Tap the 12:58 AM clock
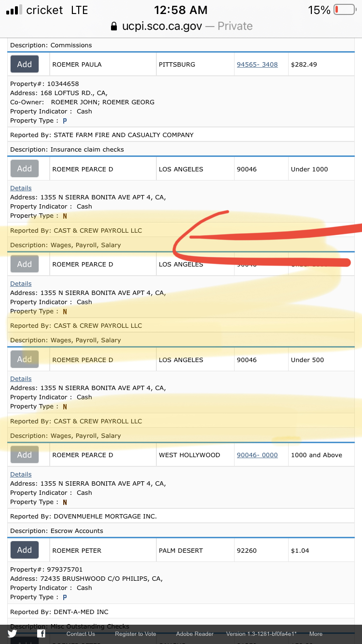Viewport: 362px width, 644px height. [181, 10]
